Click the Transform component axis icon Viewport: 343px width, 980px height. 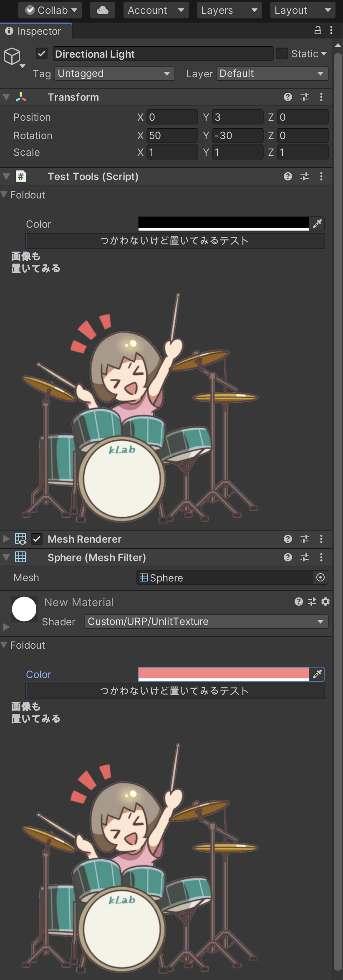(21, 97)
